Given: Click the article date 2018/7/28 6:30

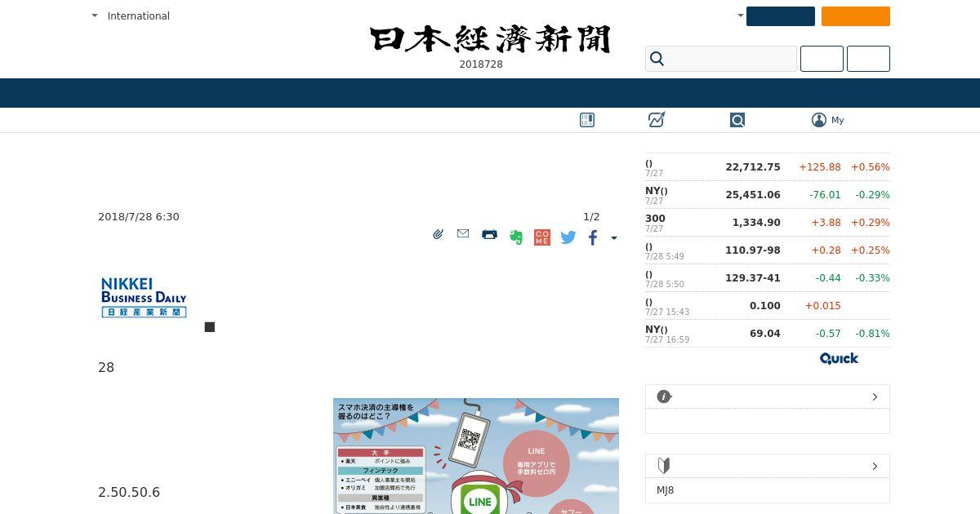Looking at the screenshot, I should tap(139, 216).
